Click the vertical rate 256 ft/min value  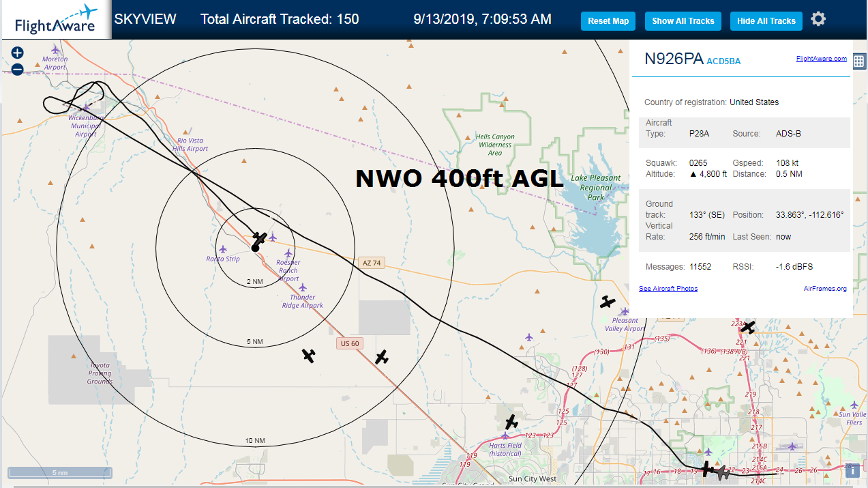click(x=707, y=237)
